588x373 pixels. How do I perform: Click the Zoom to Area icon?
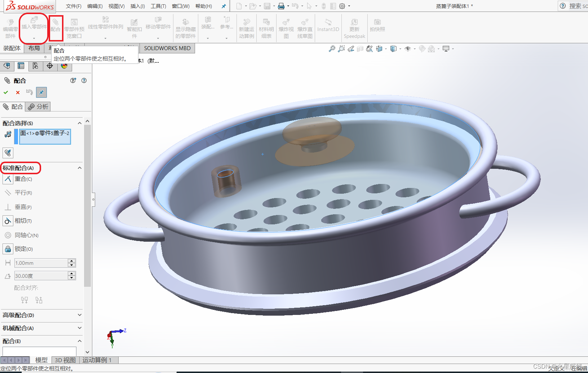(x=341, y=49)
